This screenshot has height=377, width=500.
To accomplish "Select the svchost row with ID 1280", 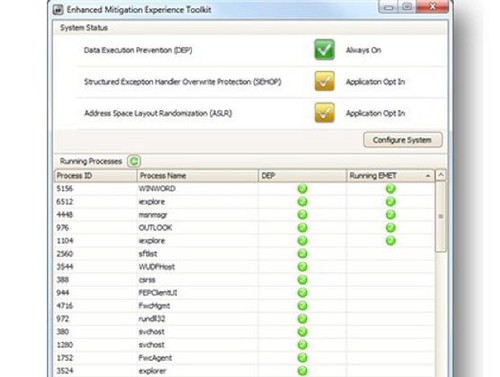I will click(245, 345).
